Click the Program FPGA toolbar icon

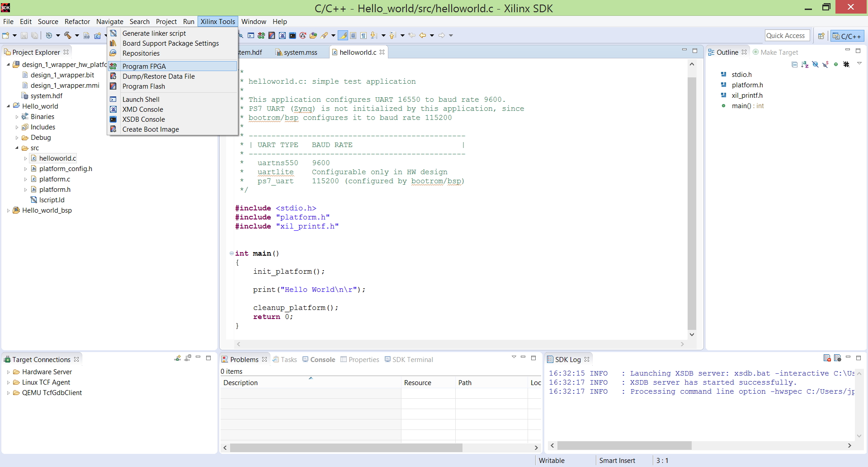[261, 35]
